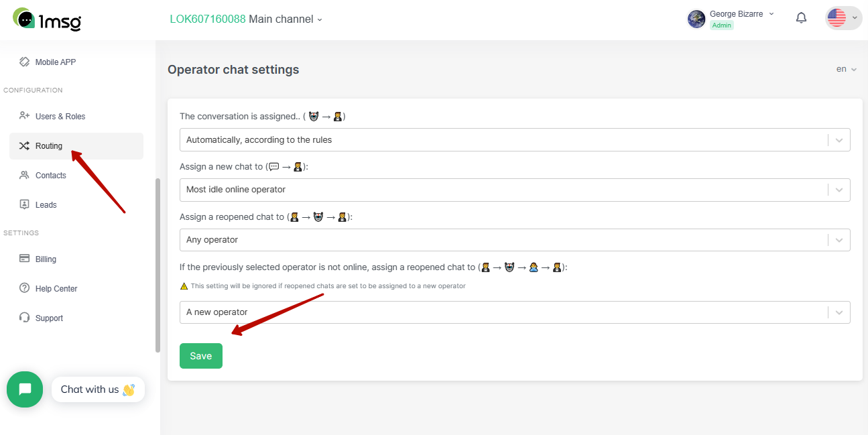868x435 pixels.
Task: Select the Users & Roles icon
Action: point(25,116)
